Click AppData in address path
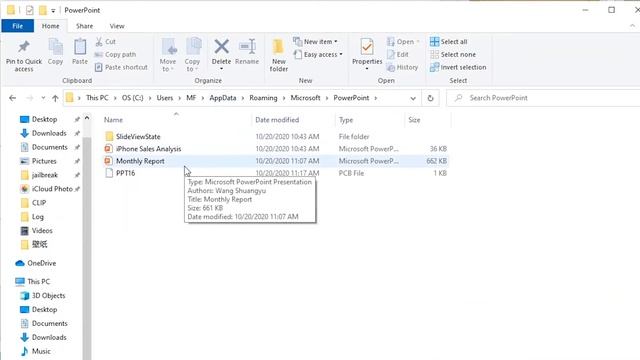The image size is (640, 360). 223,98
